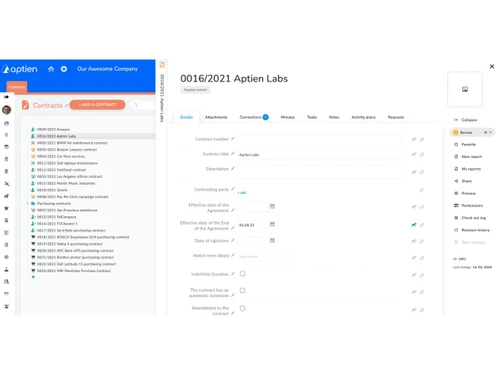This screenshot has height=375, width=500.
Task: Click the paperclip icon on Contract title row
Action: [x=422, y=154]
